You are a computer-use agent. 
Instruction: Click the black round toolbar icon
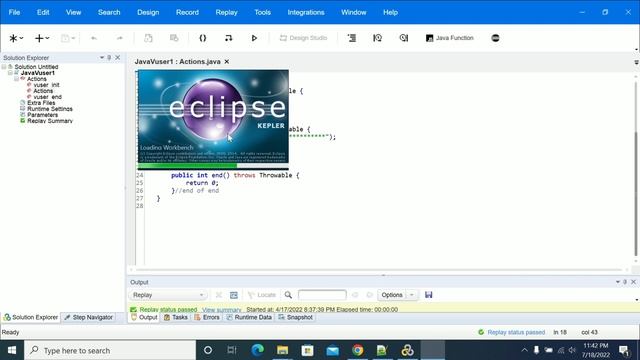tap(495, 38)
